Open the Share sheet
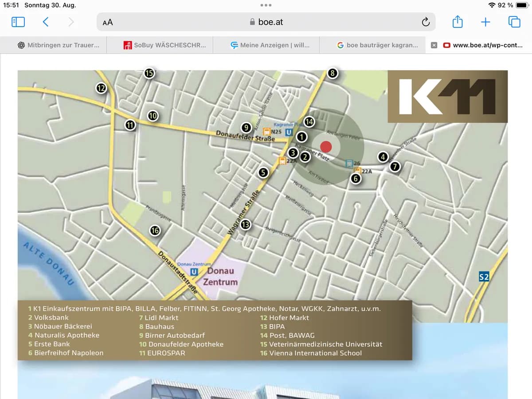 tap(458, 21)
